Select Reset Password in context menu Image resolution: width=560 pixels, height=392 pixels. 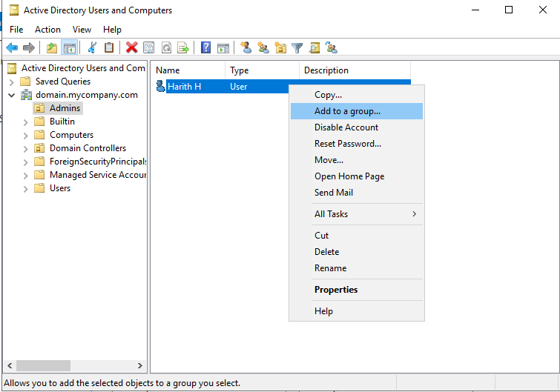(347, 144)
